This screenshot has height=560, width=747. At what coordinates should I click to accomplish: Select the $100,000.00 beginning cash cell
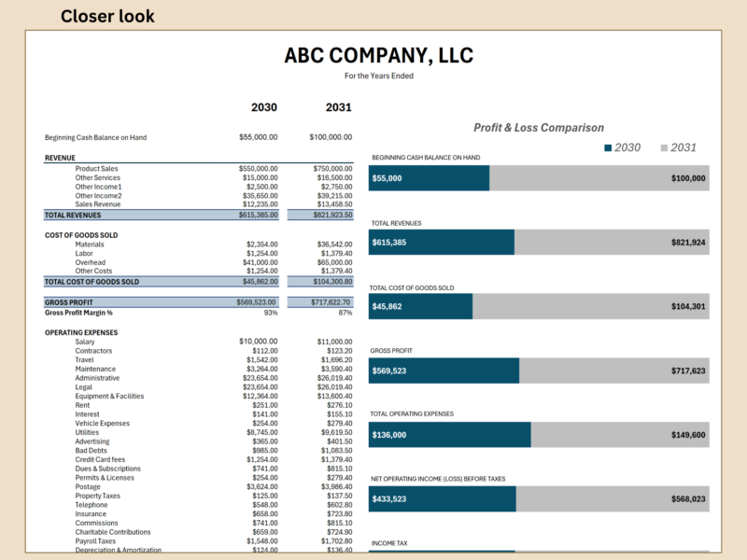tap(331, 137)
